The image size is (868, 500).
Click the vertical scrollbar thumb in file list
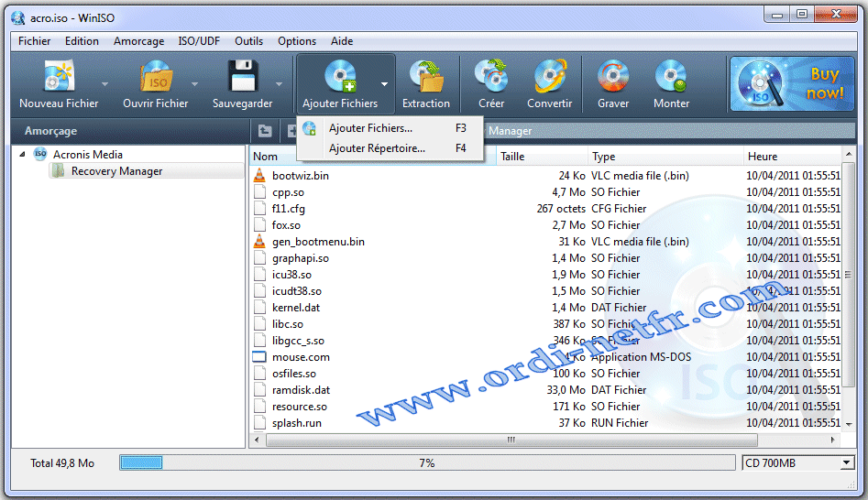[x=849, y=275]
